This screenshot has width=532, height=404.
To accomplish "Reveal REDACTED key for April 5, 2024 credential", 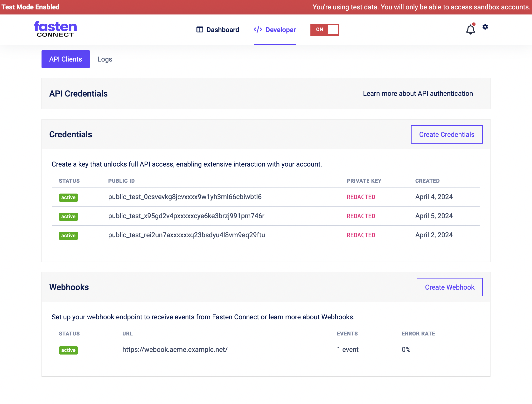I will 361,216.
